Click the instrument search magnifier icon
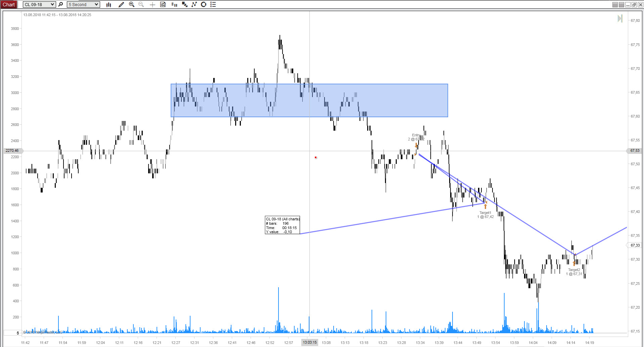 (x=61, y=4)
